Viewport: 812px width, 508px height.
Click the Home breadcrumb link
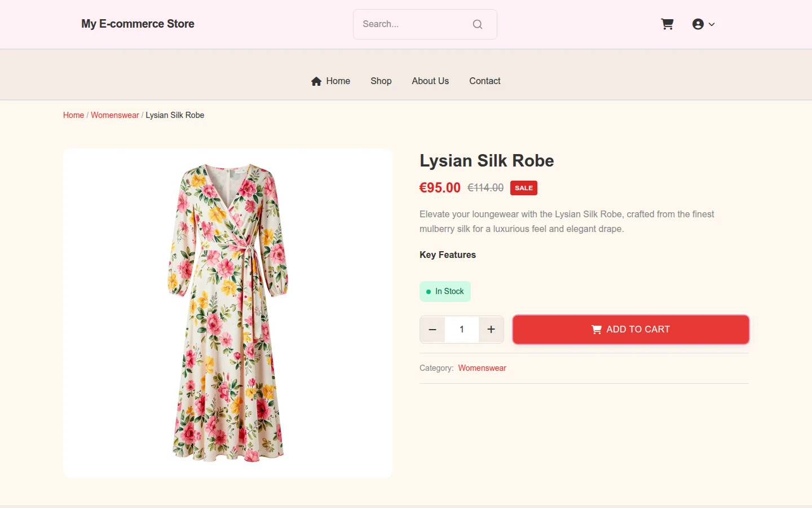click(x=73, y=115)
